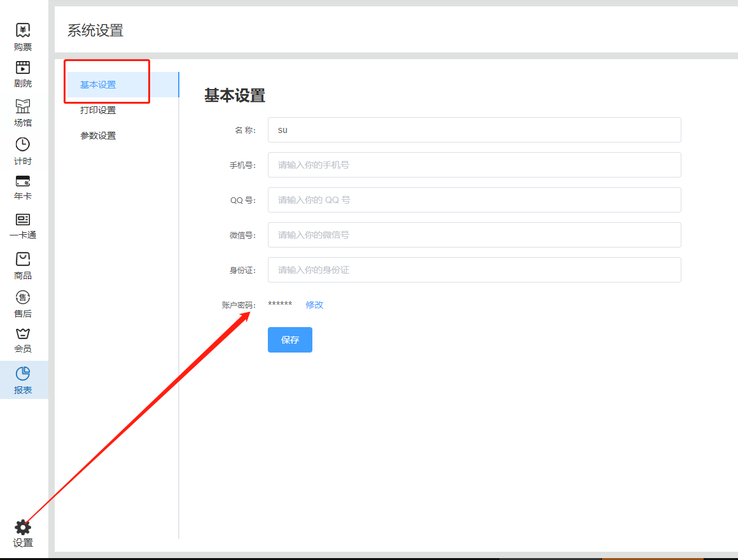738x560 pixels.
Task: Select the 剧院 theater icon
Action: click(23, 68)
